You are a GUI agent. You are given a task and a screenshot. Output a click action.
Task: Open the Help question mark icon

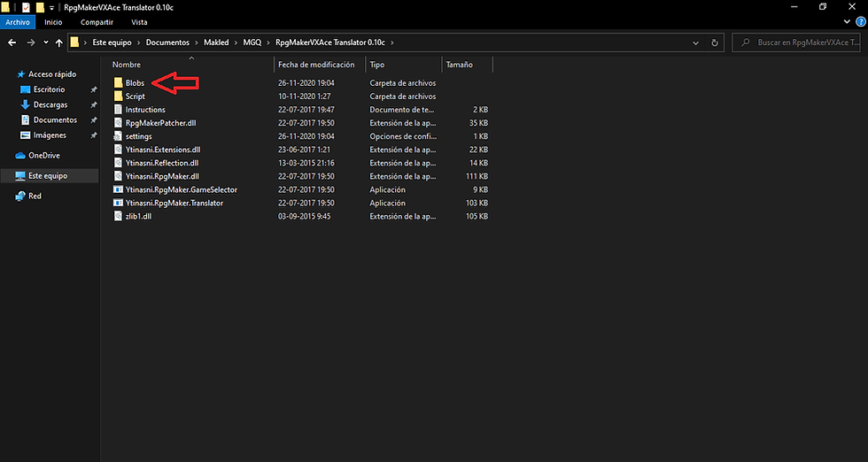[861, 21]
